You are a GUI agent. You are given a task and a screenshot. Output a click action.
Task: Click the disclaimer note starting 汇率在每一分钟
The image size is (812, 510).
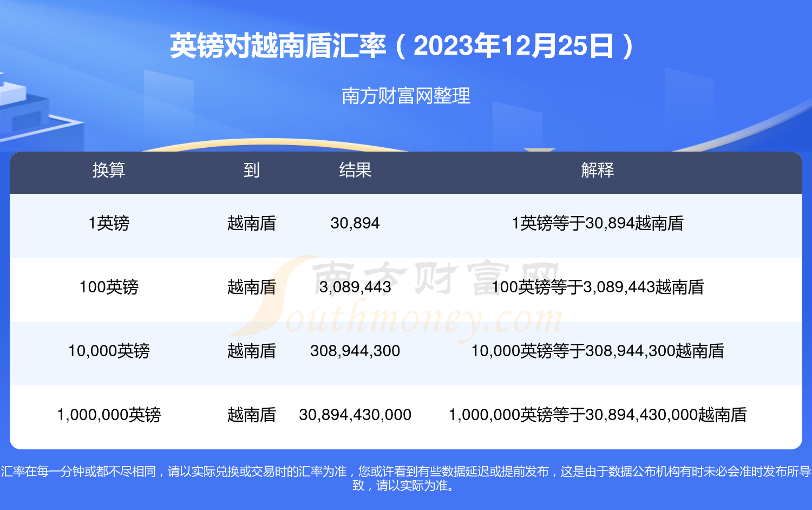point(406,479)
